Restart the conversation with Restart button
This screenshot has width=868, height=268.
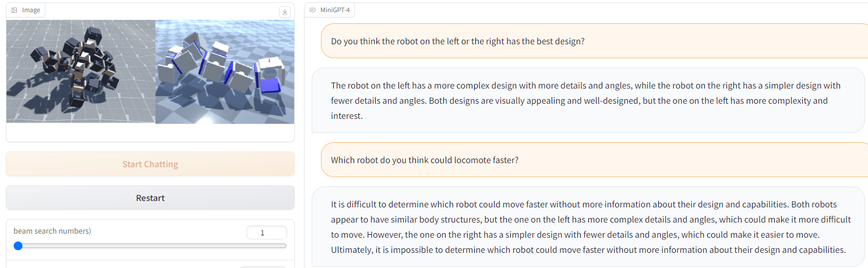[x=150, y=198]
